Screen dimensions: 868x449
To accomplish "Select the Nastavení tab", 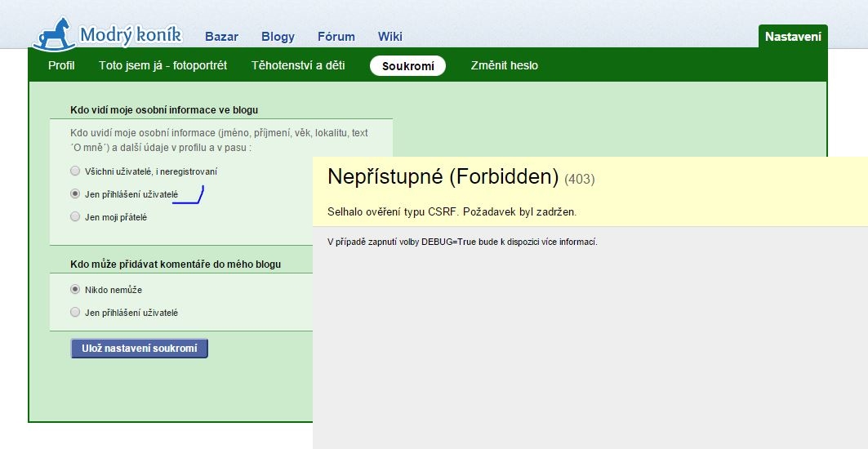I will [x=792, y=36].
